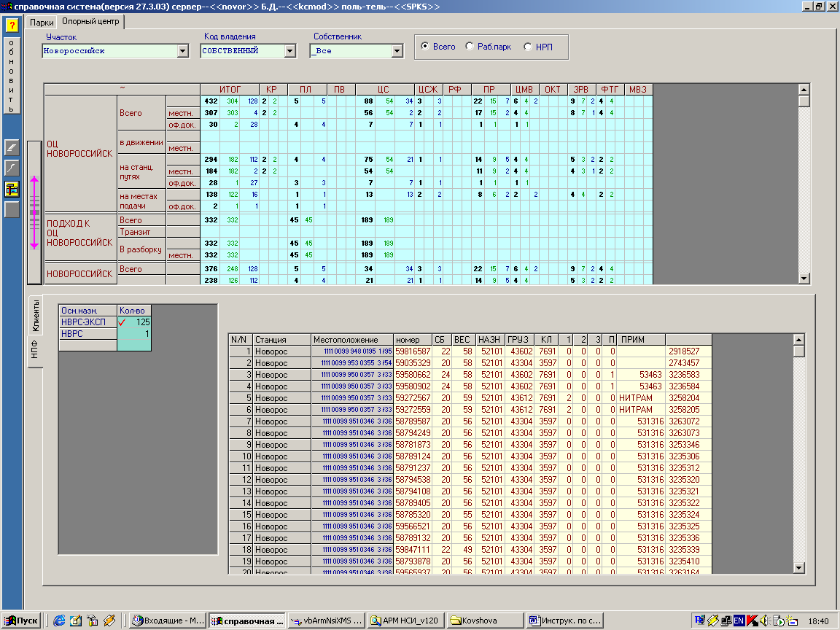Click the paint bucket quick launch icon
Viewport: 840px width, 630px height.
click(x=93, y=621)
